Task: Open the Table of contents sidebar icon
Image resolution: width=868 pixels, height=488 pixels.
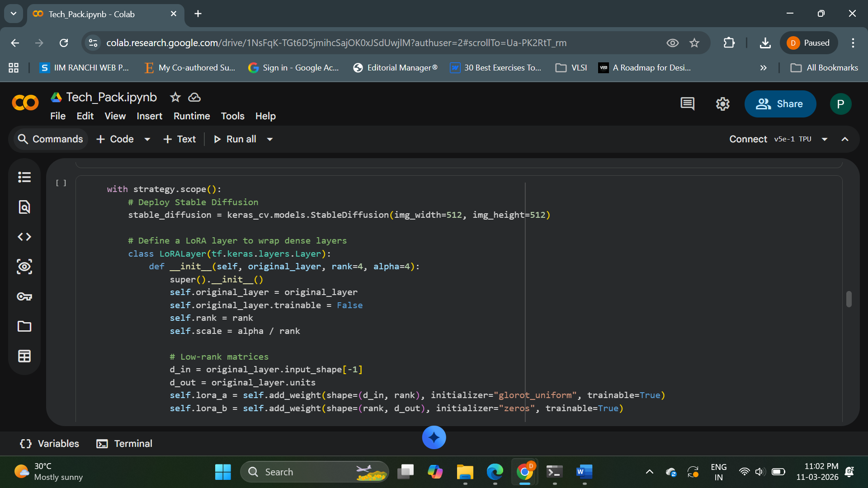Action: point(24,177)
